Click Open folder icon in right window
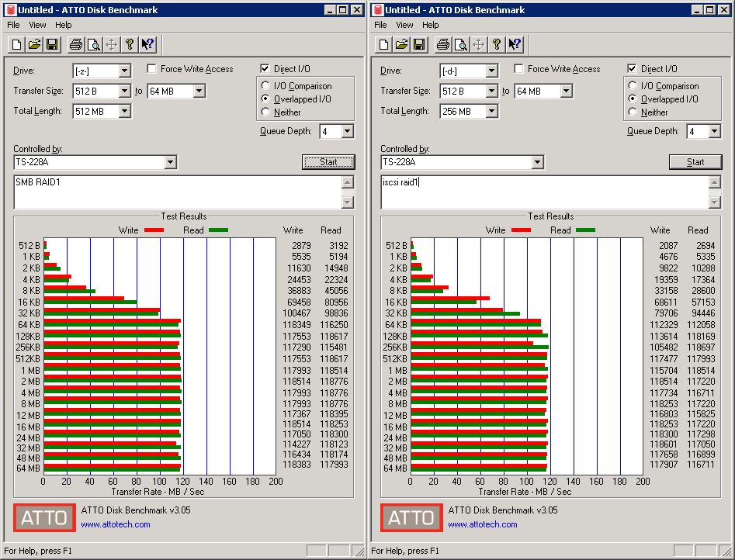 (401, 44)
